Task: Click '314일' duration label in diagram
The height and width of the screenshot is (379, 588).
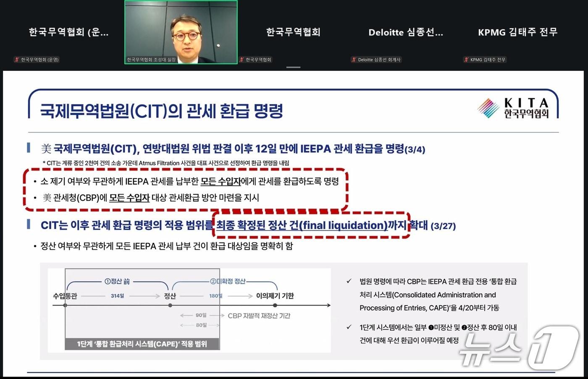Action: coord(118,296)
